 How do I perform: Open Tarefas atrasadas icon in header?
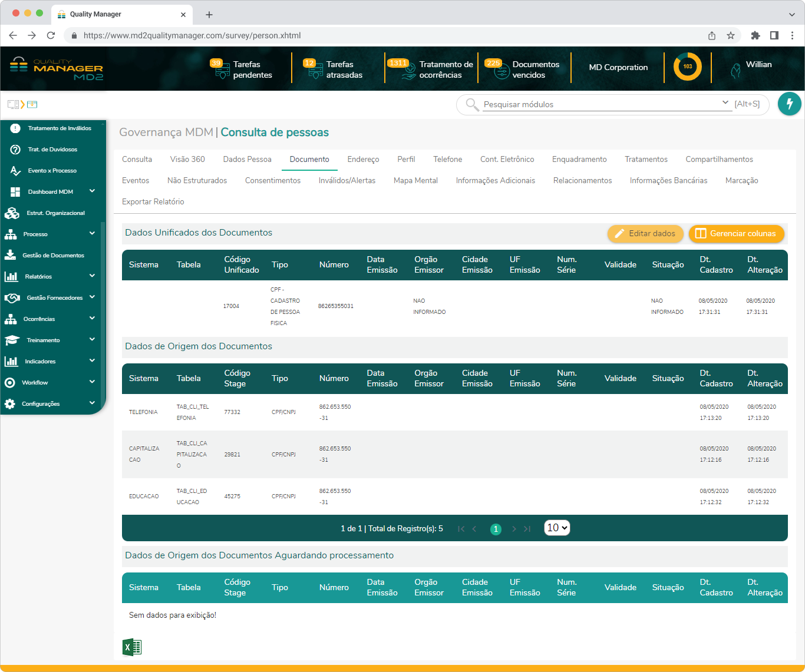pyautogui.click(x=315, y=70)
